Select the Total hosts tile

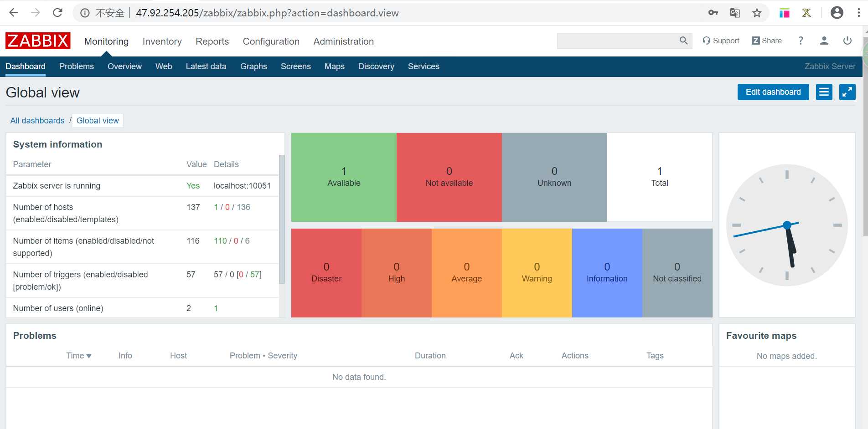click(x=660, y=177)
